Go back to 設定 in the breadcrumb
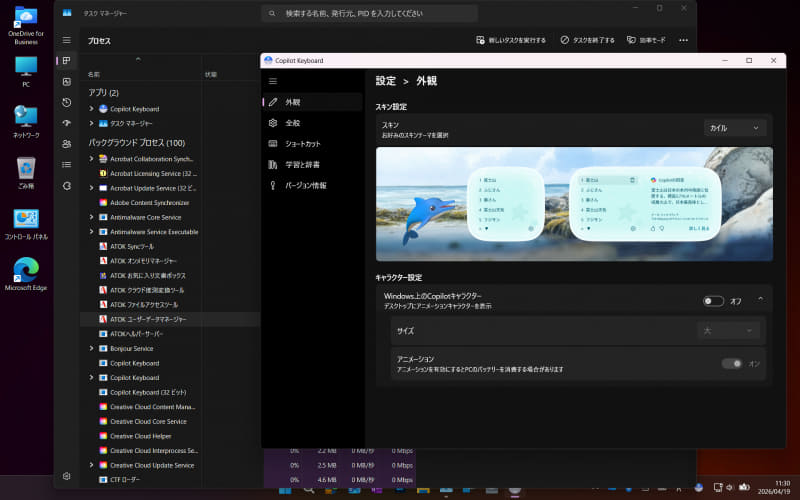Screen dimensions: 800x500 coord(386,81)
